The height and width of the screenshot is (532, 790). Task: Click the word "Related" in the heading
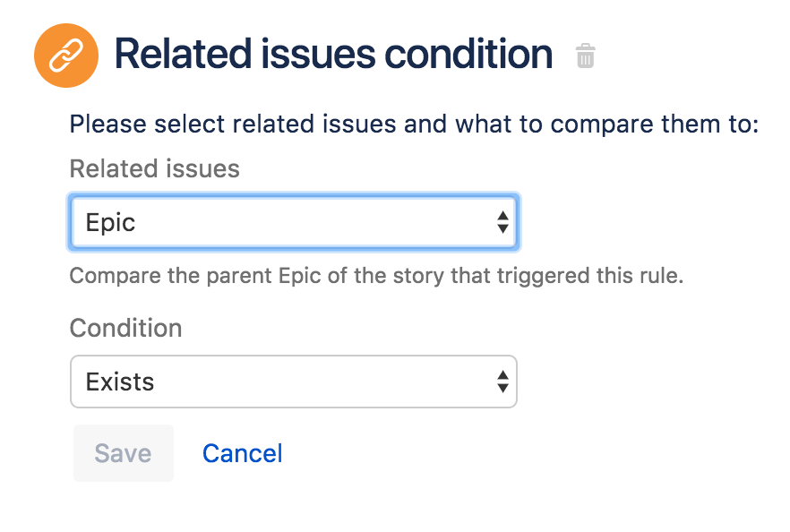point(179,56)
